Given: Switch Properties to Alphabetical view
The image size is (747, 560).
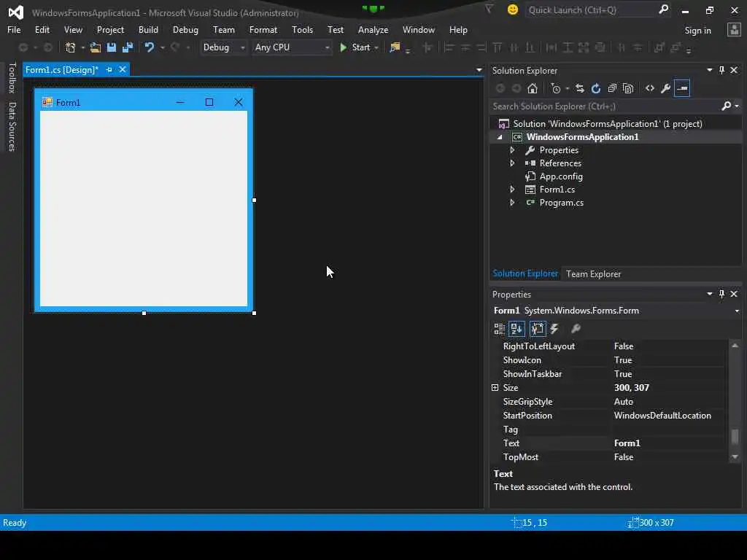Looking at the screenshot, I should 517,329.
